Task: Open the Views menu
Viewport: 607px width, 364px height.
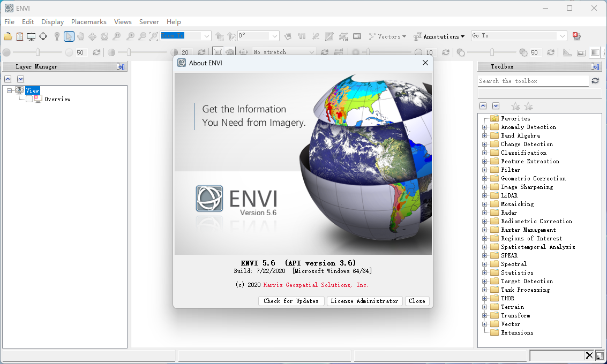Action: [x=123, y=21]
